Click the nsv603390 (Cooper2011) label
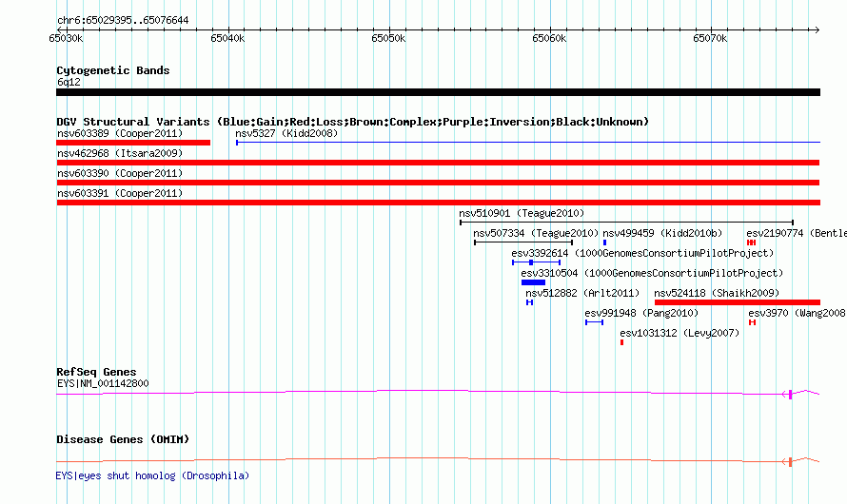 tap(120, 173)
